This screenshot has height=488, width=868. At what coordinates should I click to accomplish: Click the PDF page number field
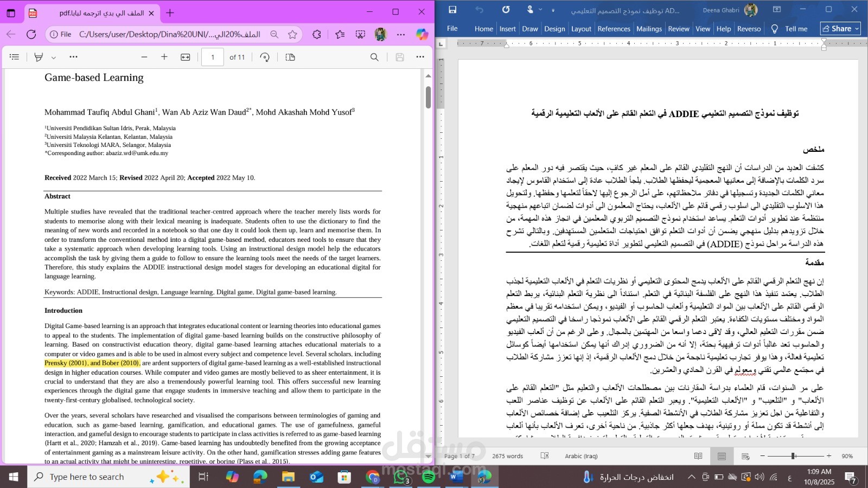click(x=213, y=57)
